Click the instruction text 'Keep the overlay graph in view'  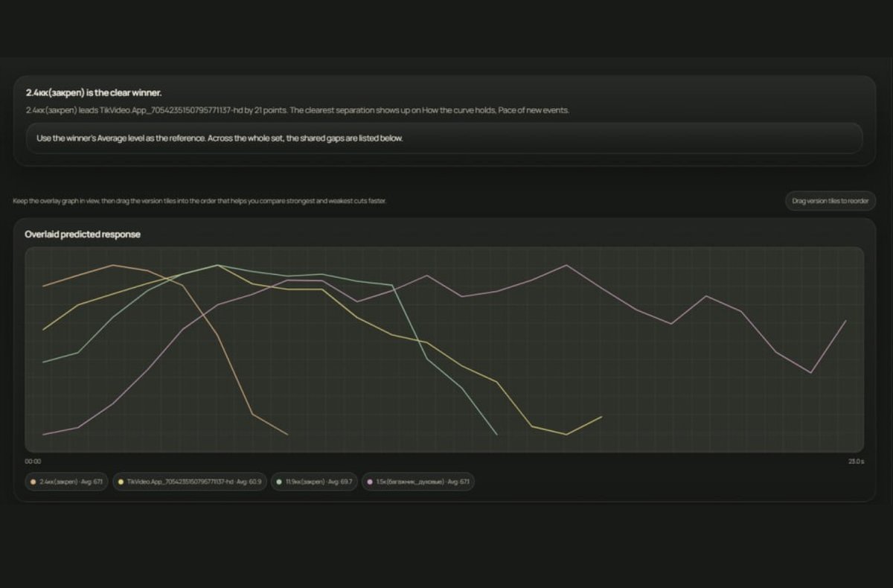pyautogui.click(x=199, y=201)
